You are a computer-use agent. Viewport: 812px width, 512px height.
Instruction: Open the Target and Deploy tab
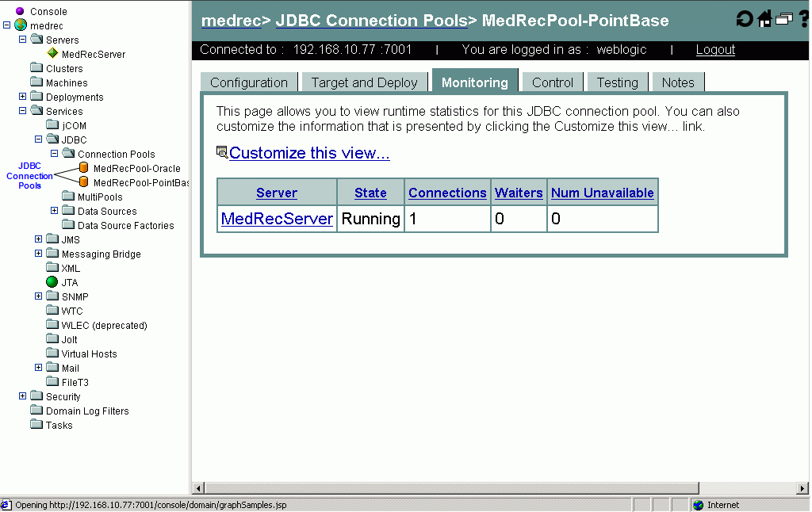(365, 82)
